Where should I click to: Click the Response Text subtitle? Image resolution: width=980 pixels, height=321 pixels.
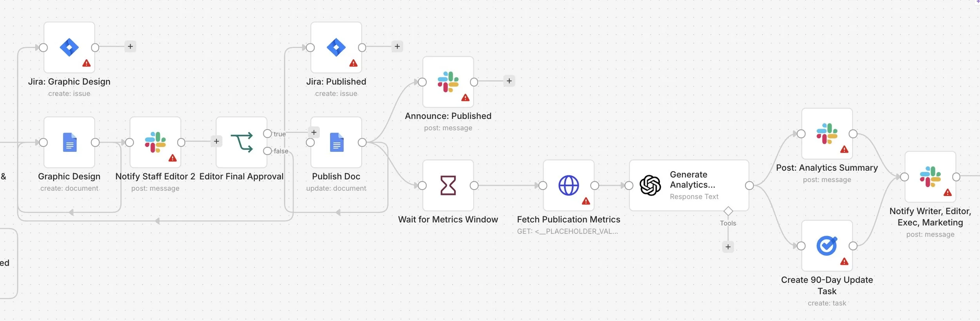coord(694,197)
